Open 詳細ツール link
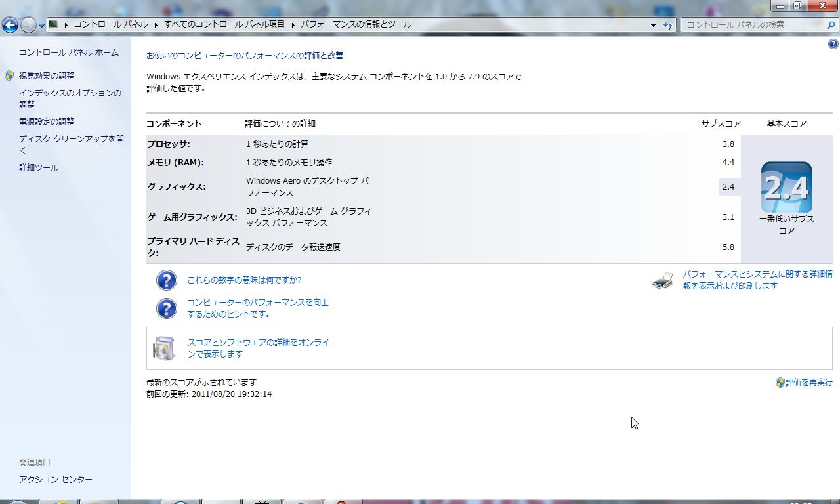Image resolution: width=840 pixels, height=504 pixels. point(39,168)
